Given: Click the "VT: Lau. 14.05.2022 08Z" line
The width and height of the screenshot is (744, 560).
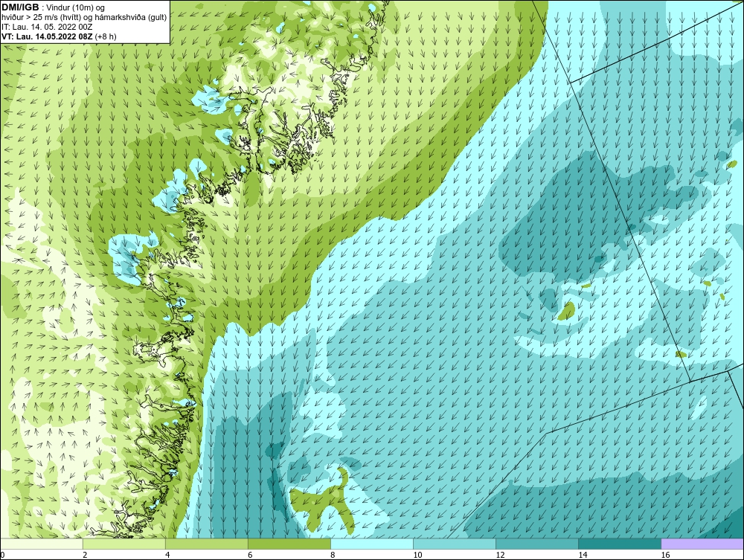Looking at the screenshot, I should click(46, 36).
